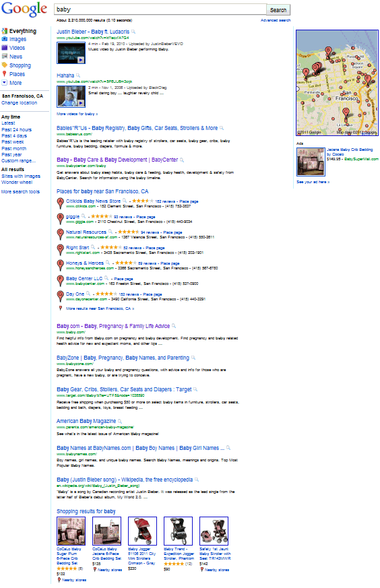Click preview magnifier beside BabyNames.com result
This screenshot has width=380, height=588.
[x=228, y=448]
